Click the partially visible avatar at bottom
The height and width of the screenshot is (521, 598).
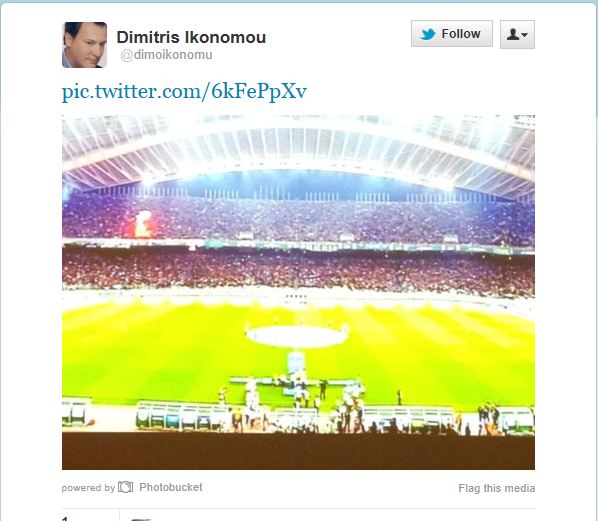click(x=141, y=519)
